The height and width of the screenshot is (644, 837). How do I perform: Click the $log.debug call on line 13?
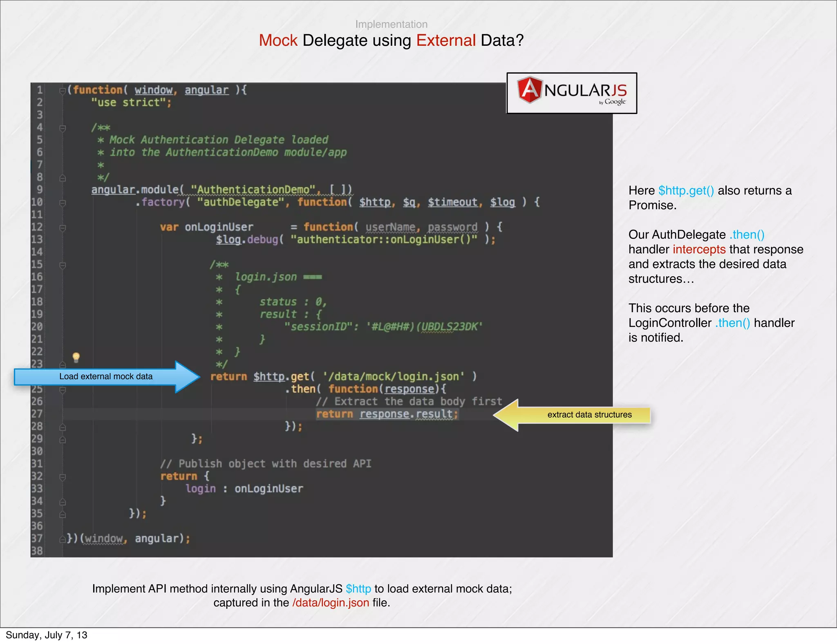(247, 239)
